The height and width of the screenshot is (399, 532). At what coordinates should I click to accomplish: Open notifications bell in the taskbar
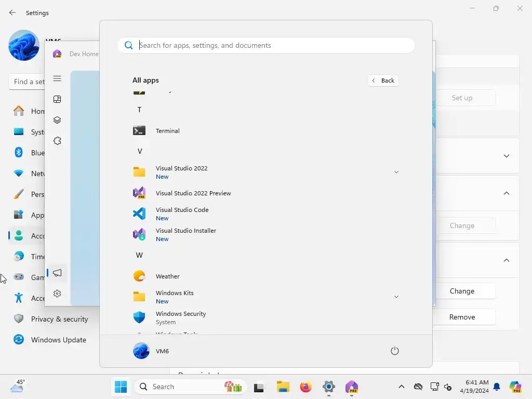pyautogui.click(x=497, y=387)
